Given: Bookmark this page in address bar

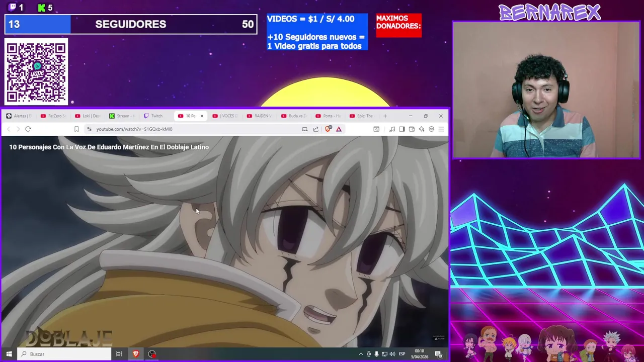Looking at the screenshot, I should point(76,129).
